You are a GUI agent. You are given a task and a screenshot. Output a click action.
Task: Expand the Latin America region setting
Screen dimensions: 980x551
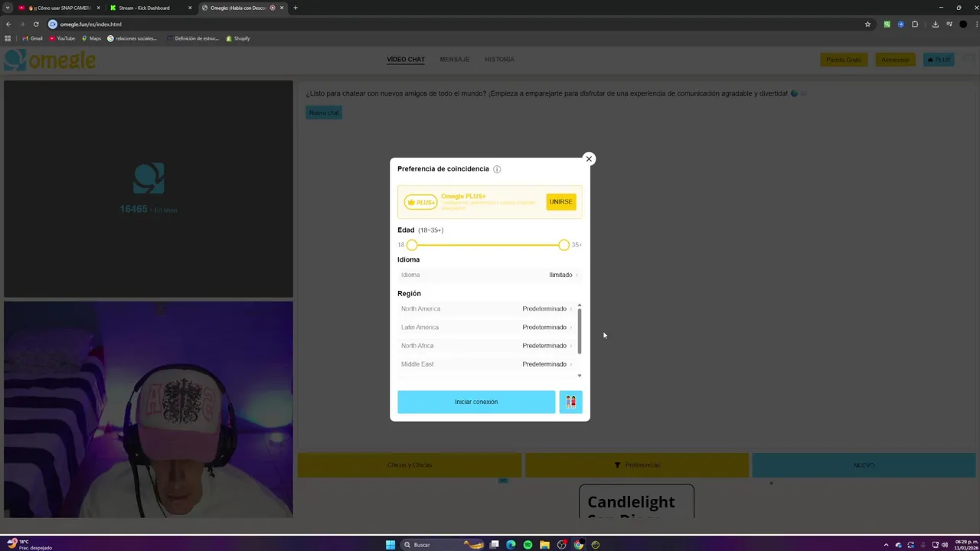[x=486, y=327]
